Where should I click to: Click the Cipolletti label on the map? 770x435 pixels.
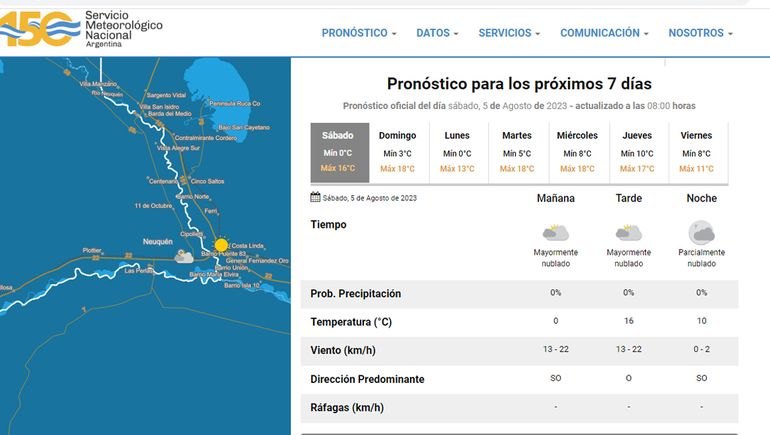click(x=192, y=234)
